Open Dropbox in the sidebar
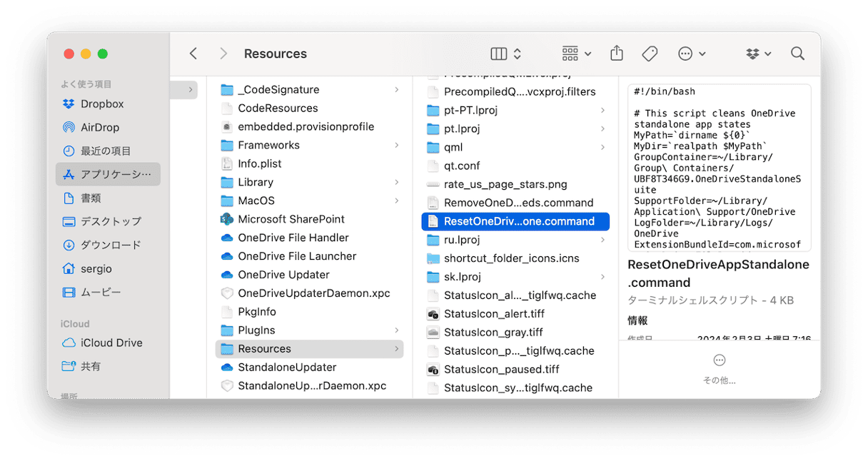Image resolution: width=868 pixels, height=461 pixels. point(108,103)
